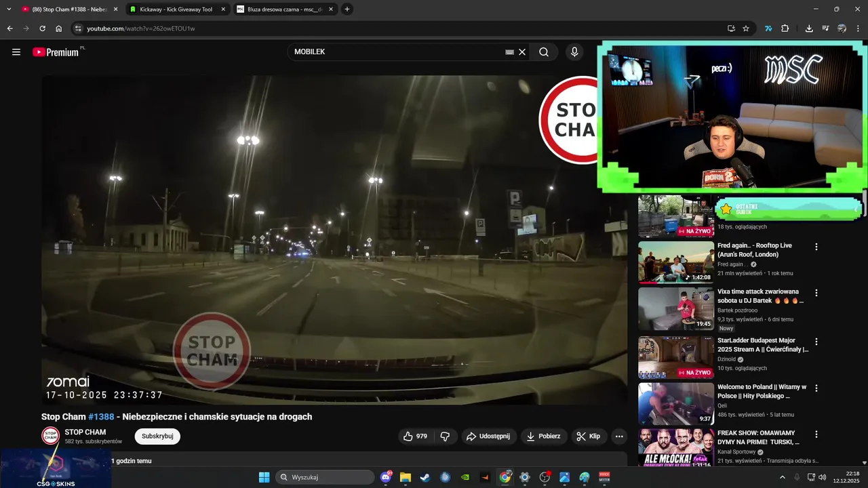Open more actions ellipsis under video
The image size is (868, 488).
[618, 436]
